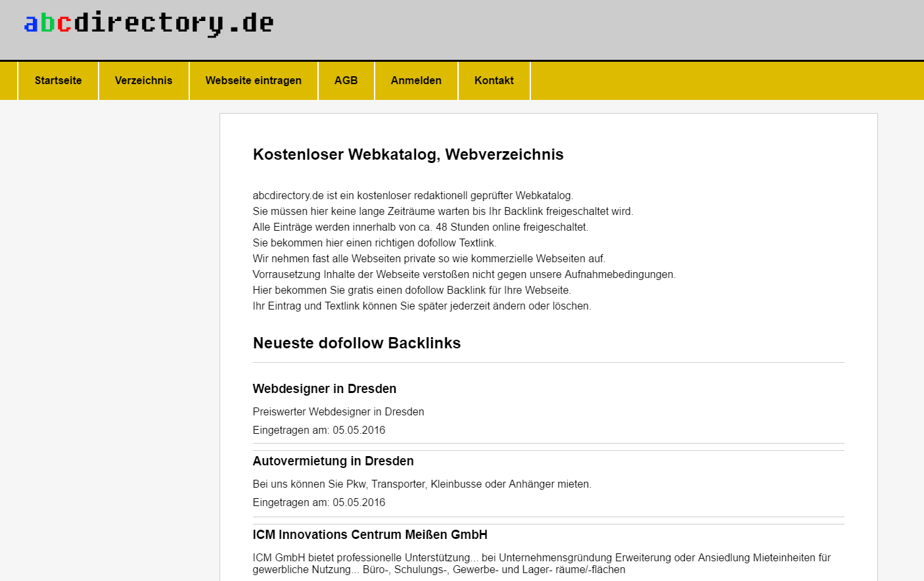Click line 'Alle Einträge werden innerhalb von ca. 48 Stunden'
The image size is (924, 581).
click(421, 227)
